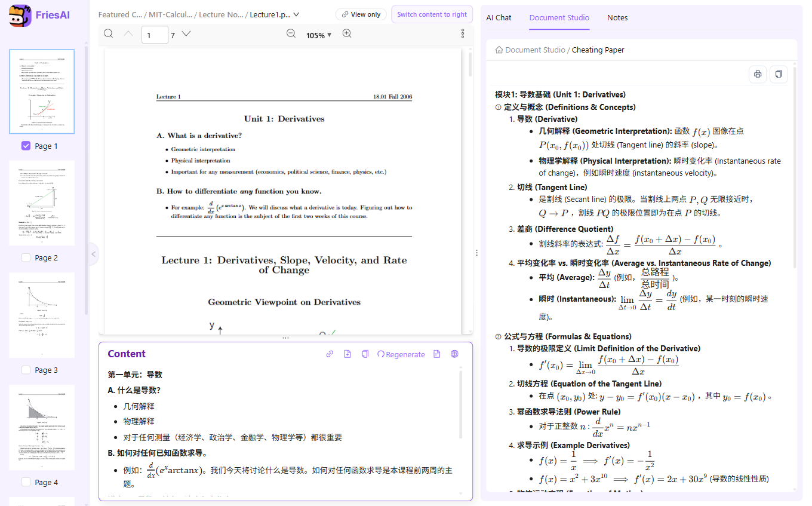
Task: Uncheck the Page 1 checkbox
Action: pyautogui.click(x=26, y=146)
